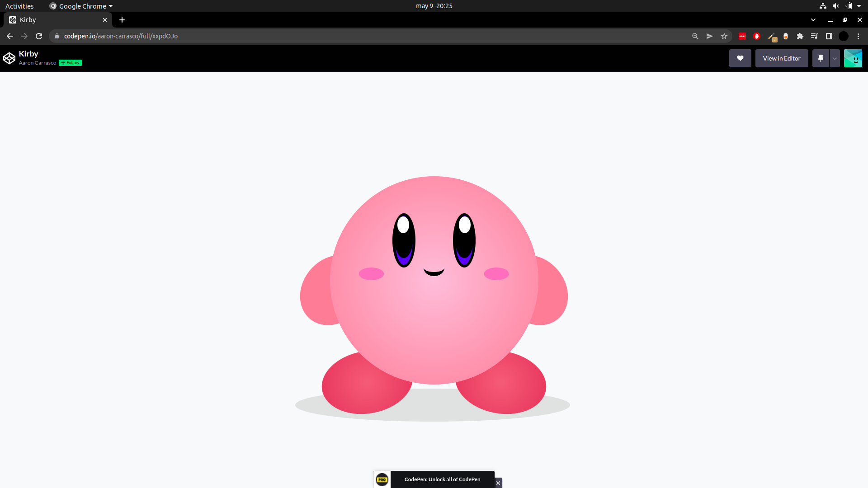Open the clock showing may 9 20:25
Viewport: 868px width, 488px height.
coord(434,6)
